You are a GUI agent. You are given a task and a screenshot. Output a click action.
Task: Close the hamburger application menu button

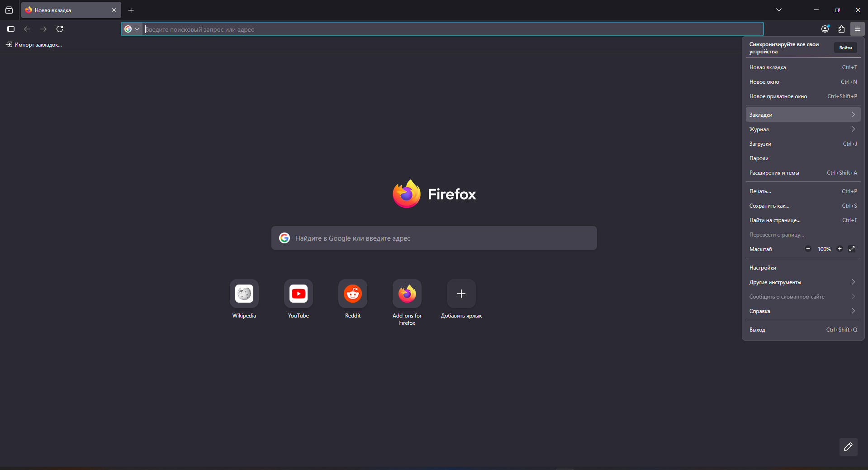pyautogui.click(x=858, y=29)
